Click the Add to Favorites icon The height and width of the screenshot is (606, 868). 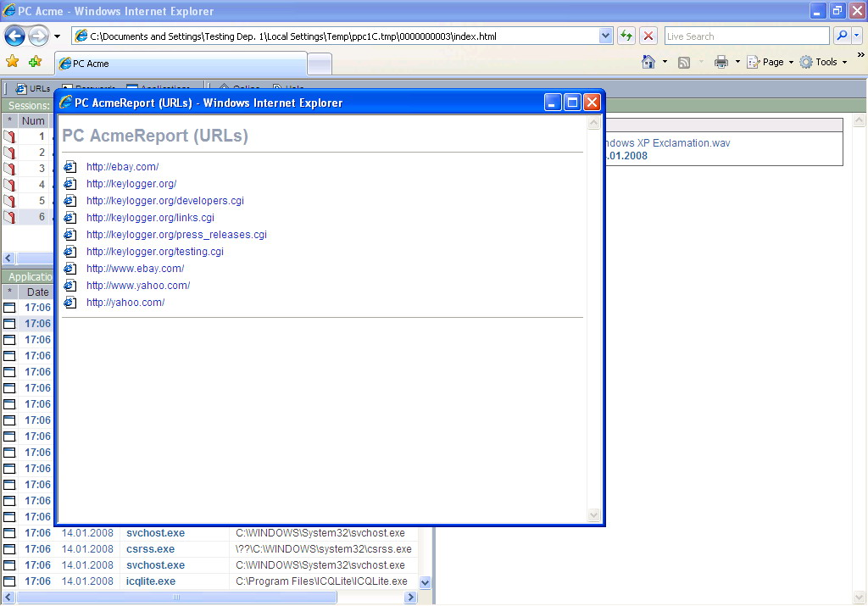click(35, 62)
